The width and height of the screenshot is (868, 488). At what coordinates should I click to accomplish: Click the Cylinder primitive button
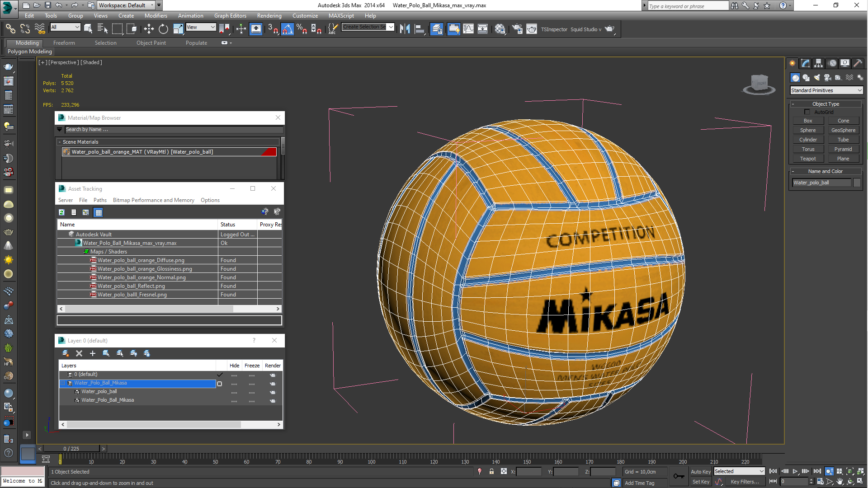[808, 140]
